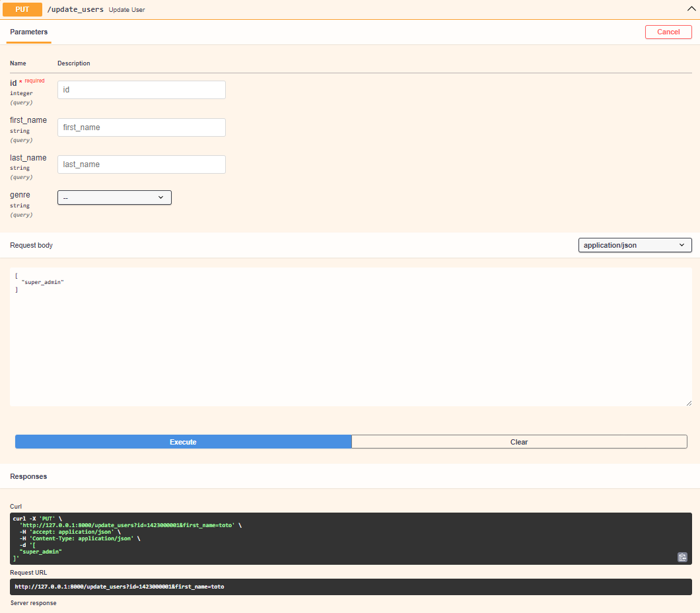Image resolution: width=700 pixels, height=613 pixels.
Task: Click the Request body section label
Action: (31, 245)
